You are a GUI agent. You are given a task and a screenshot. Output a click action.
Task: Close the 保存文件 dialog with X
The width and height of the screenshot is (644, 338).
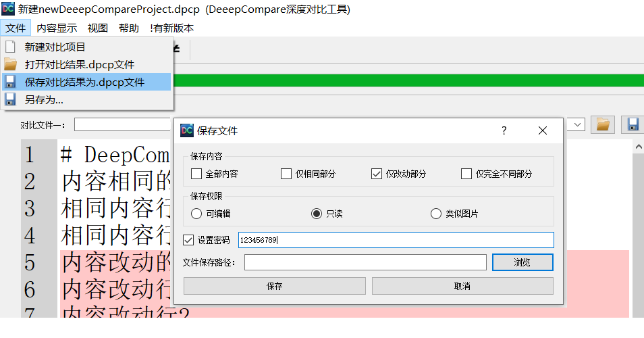[x=543, y=130]
